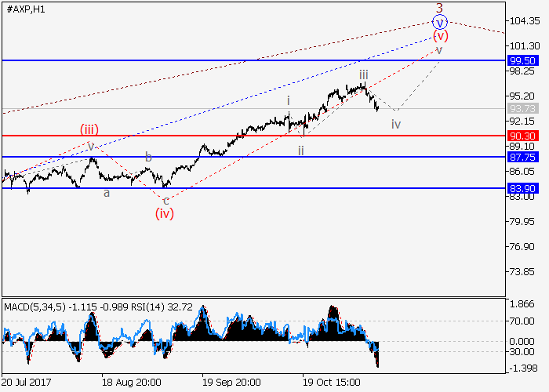The height and width of the screenshot is (392, 549).
Task: Select the red 90.30 price level tag
Action: (522, 136)
